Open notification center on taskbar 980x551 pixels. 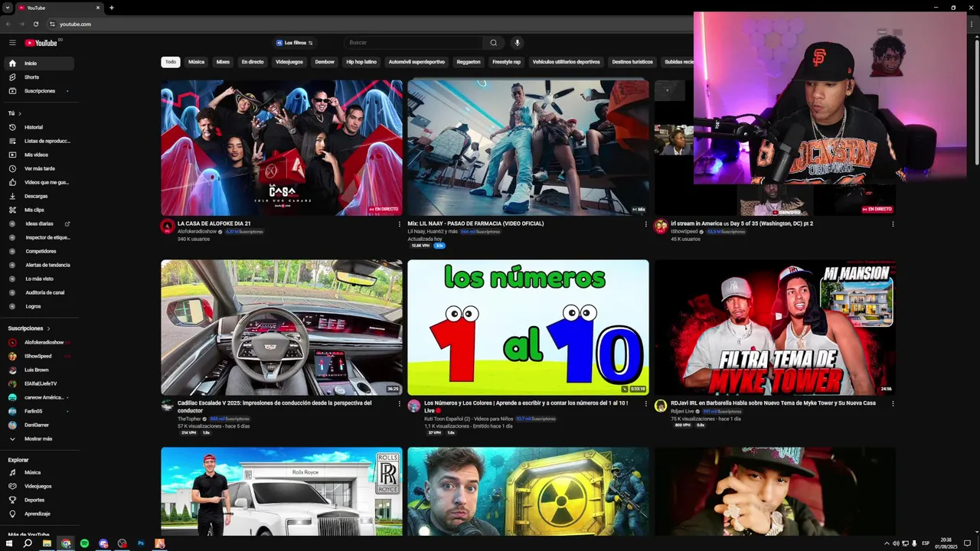pyautogui.click(x=967, y=543)
